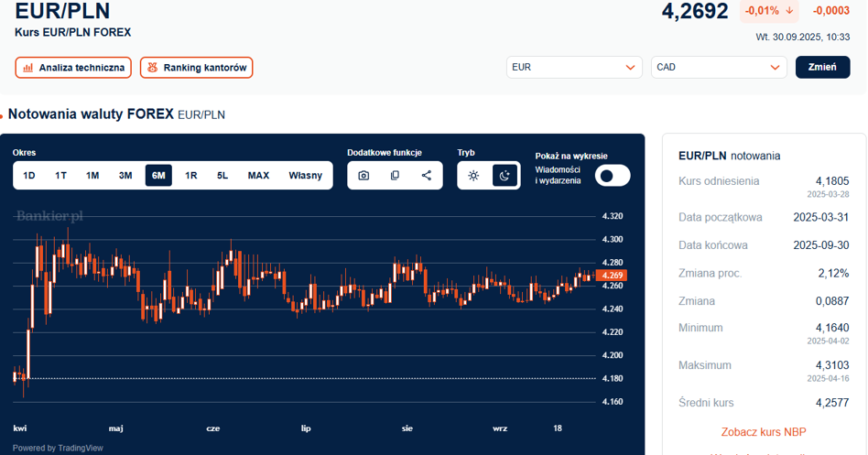Click the Kurs EUR/PLN FOREX subtitle
This screenshot has width=868, height=455.
click(x=73, y=32)
